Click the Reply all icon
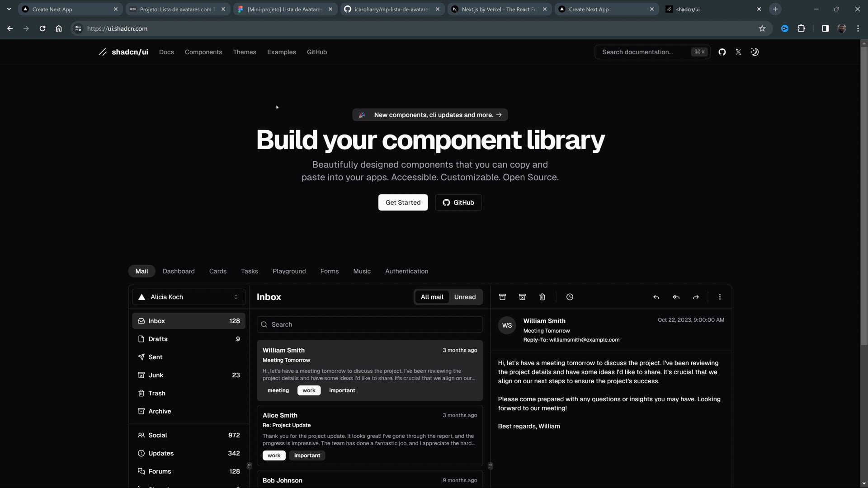 click(676, 297)
